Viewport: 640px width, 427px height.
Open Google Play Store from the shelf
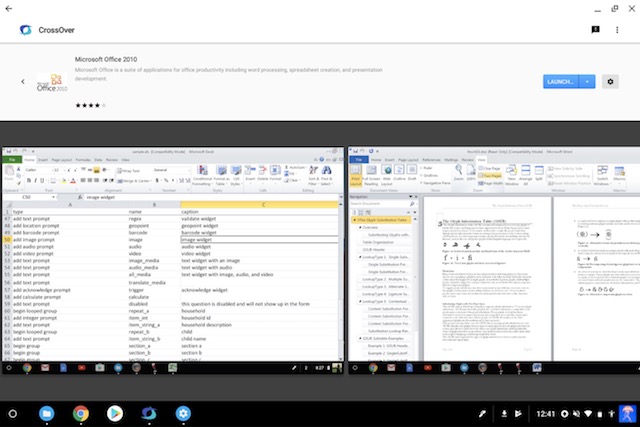click(115, 414)
